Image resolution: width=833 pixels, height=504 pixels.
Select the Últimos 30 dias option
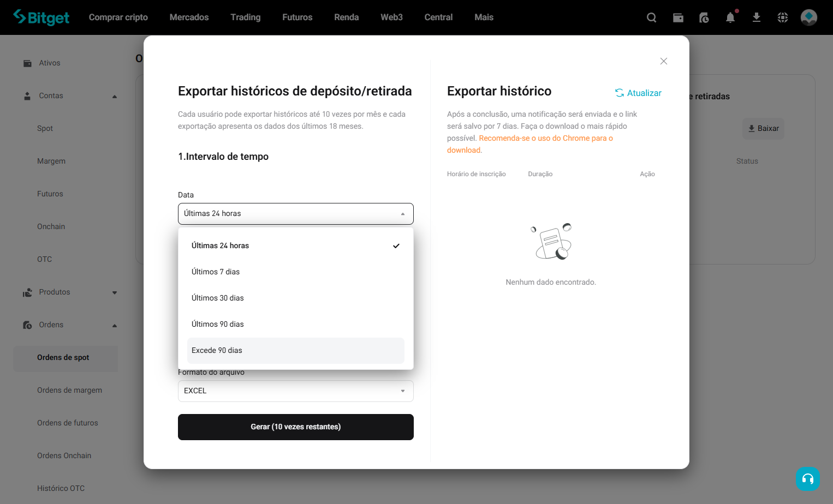tap(296, 298)
